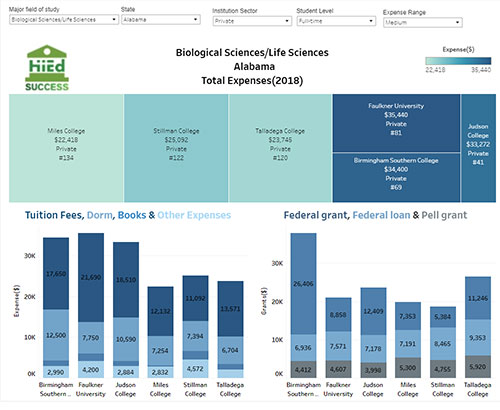Select the Judson College treemap tile

click(x=478, y=148)
